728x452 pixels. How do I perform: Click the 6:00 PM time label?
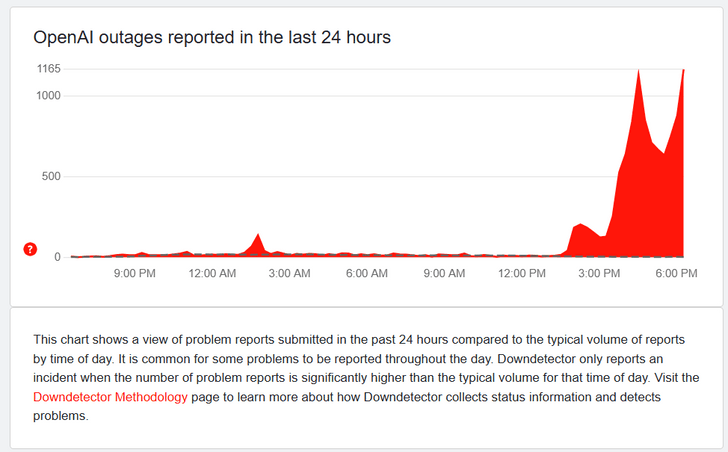click(676, 273)
